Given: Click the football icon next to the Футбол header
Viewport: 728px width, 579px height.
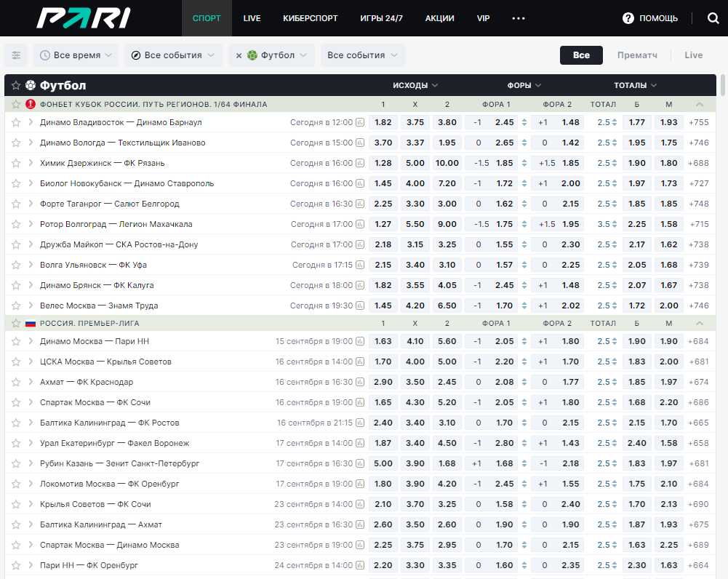Looking at the screenshot, I should click(x=31, y=85).
